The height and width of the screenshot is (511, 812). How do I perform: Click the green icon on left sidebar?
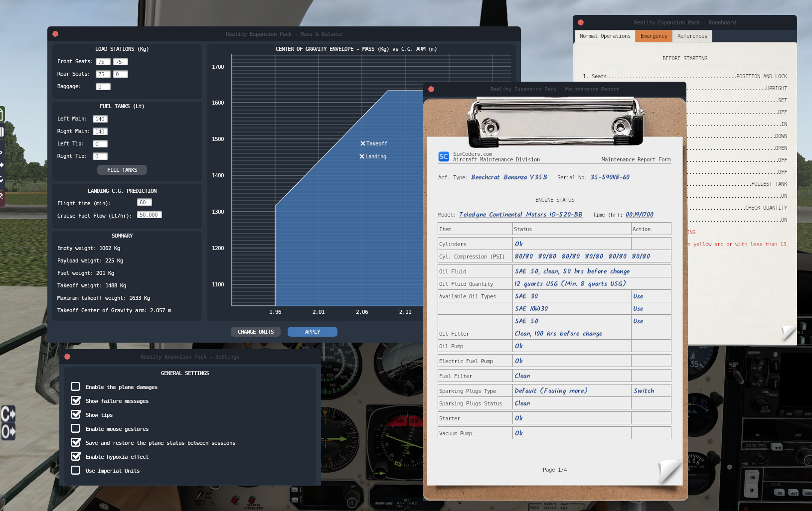[x=2, y=114]
